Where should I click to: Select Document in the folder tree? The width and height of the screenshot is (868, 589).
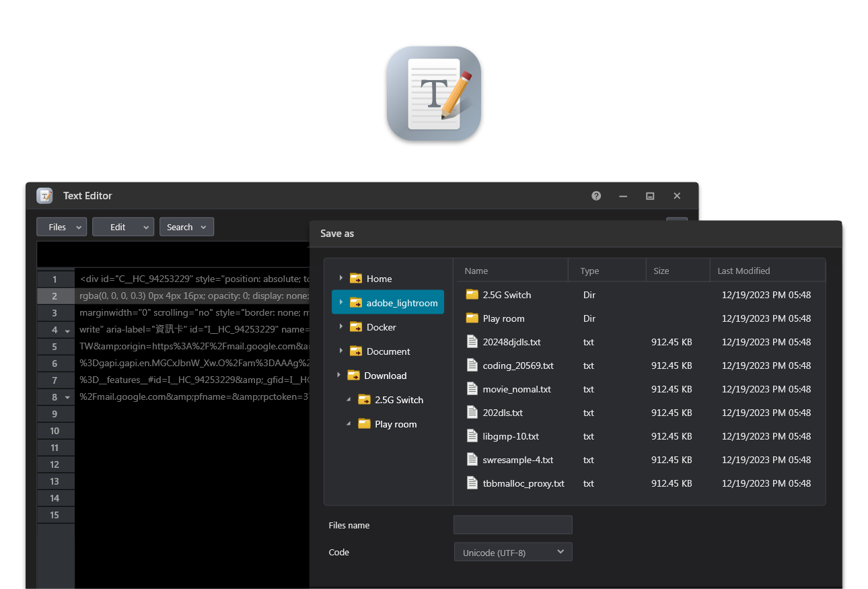388,351
